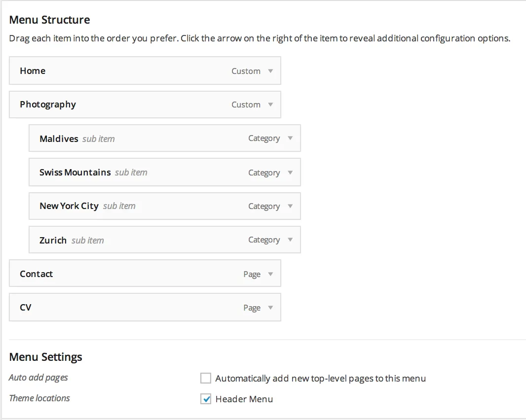Uncheck the Header Menu theme location

click(x=206, y=398)
